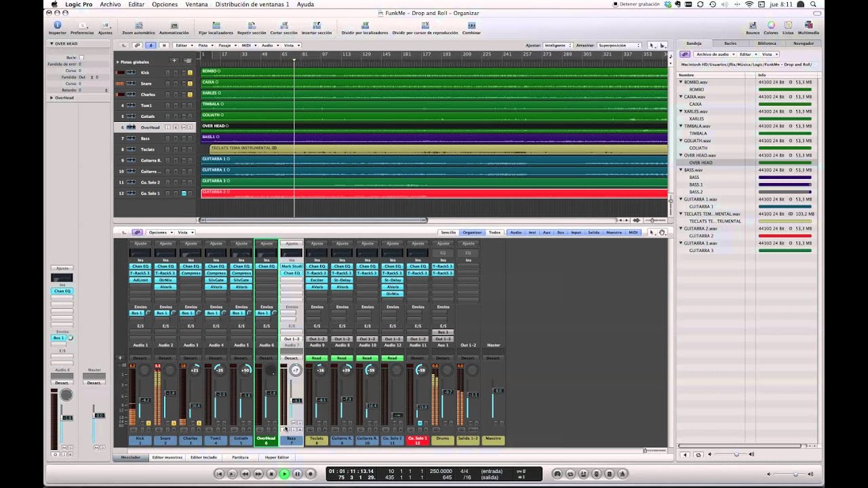Toggle the Chan EQ insert on Audio 6 strip
This screenshot has width=868, height=488.
click(x=267, y=266)
